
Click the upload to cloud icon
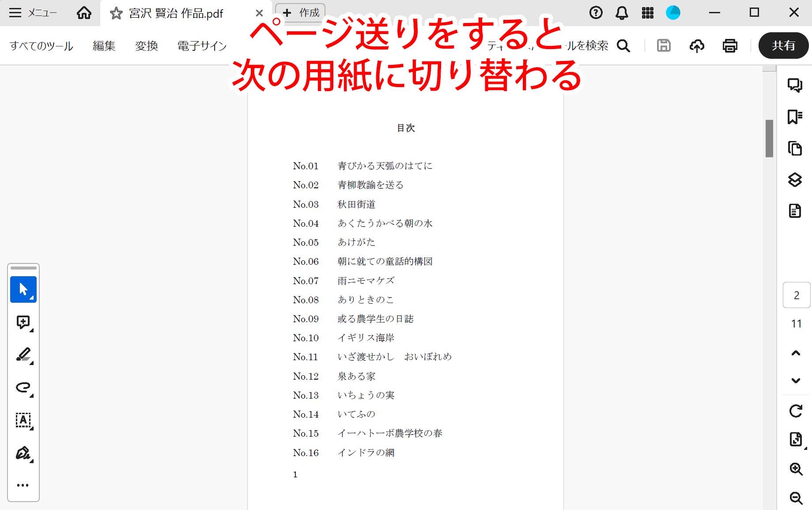pyautogui.click(x=697, y=46)
